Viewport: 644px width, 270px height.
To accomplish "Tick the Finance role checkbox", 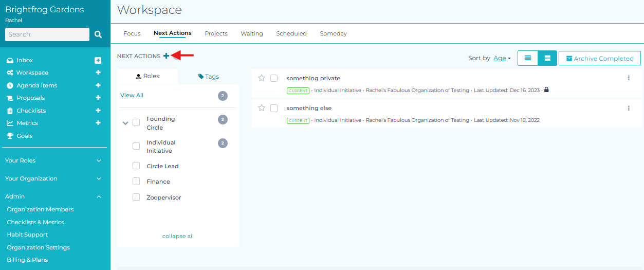I will click(136, 182).
